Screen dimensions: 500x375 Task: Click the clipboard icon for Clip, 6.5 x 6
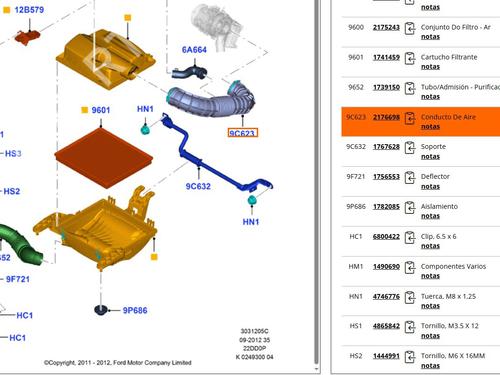410,238
